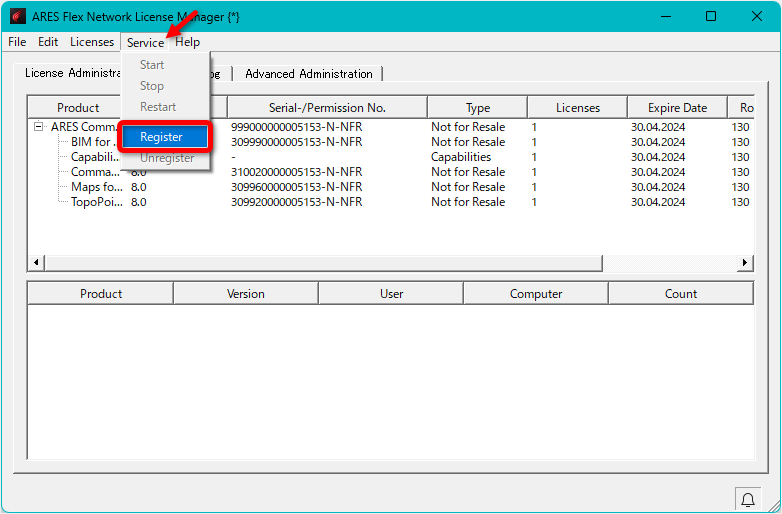Click the User column header
782x514 pixels.
pos(391,294)
